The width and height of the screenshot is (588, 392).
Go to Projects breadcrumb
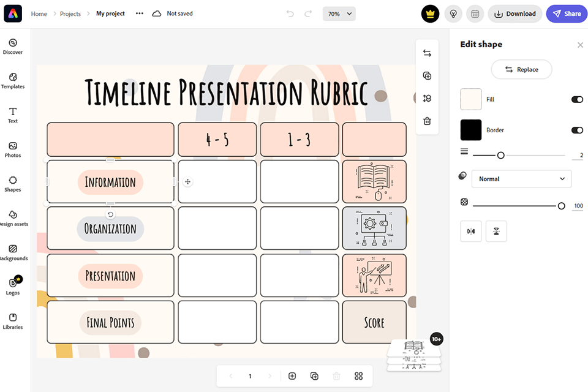coord(70,14)
